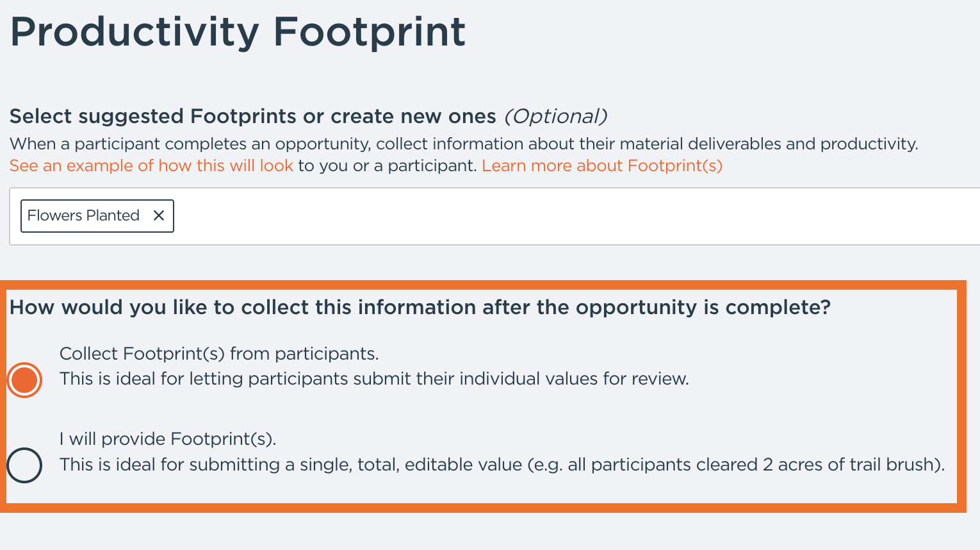Click the letting participants submit individual values description
This screenshot has width=980, height=550.
click(x=374, y=379)
